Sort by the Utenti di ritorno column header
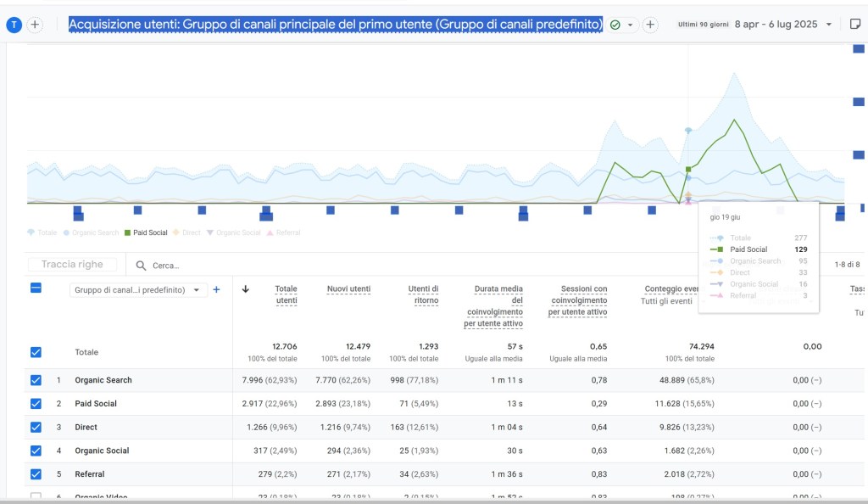Viewport: 868px width, 504px height. point(423,294)
